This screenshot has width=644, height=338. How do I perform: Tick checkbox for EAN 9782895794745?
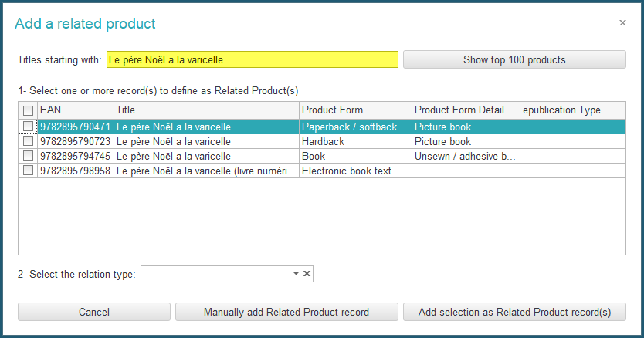pyautogui.click(x=28, y=156)
